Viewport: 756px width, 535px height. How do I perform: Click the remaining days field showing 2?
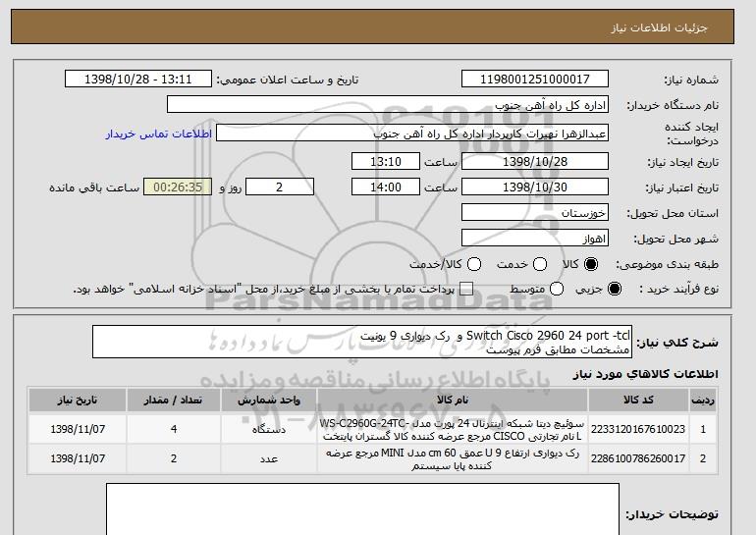tap(280, 187)
